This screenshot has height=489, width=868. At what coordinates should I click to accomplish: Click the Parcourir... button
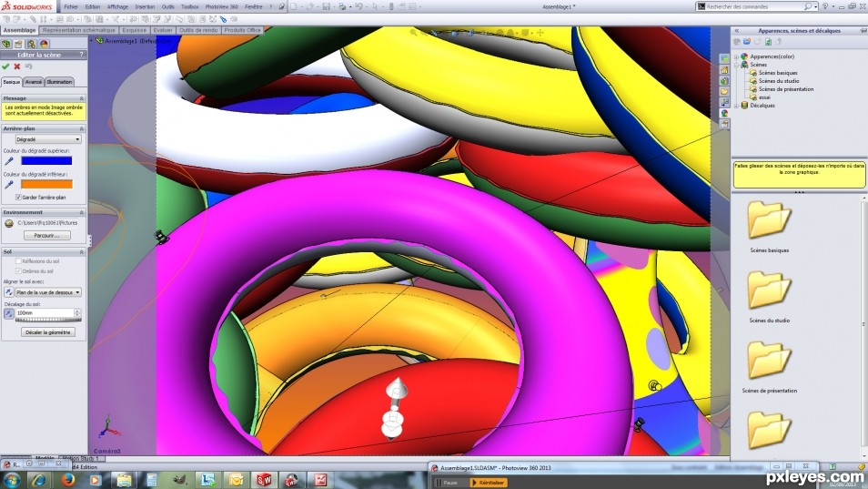pos(47,235)
